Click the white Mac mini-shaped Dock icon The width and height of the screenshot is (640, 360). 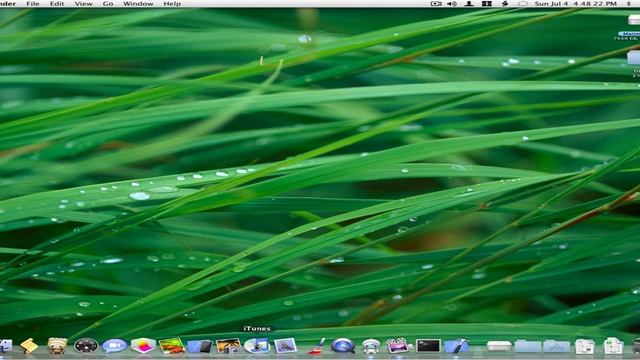point(499,346)
